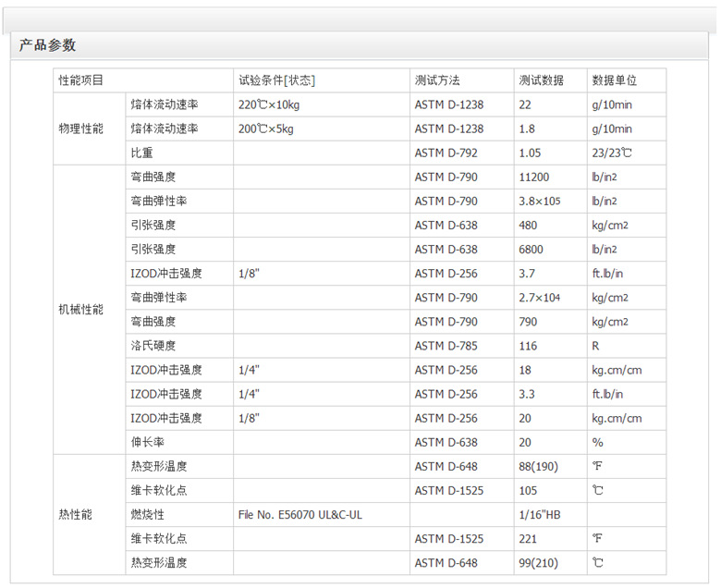Click the value 88(190) cell
Viewport: 721px width, 588px height.
tap(550, 467)
